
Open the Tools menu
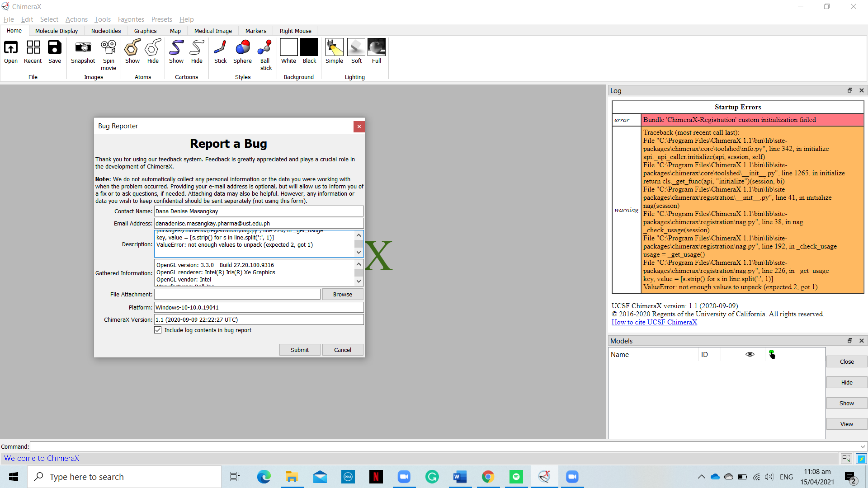(102, 19)
